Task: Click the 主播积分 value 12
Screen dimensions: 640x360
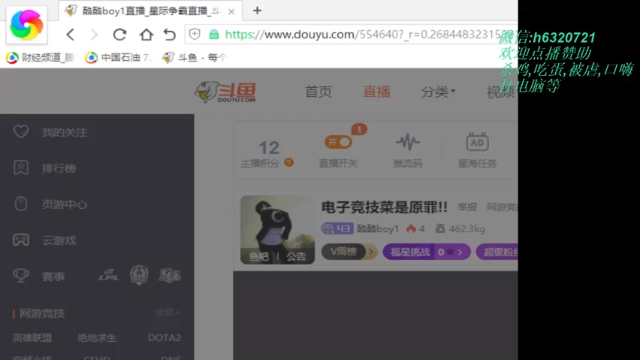Action: pos(269,148)
